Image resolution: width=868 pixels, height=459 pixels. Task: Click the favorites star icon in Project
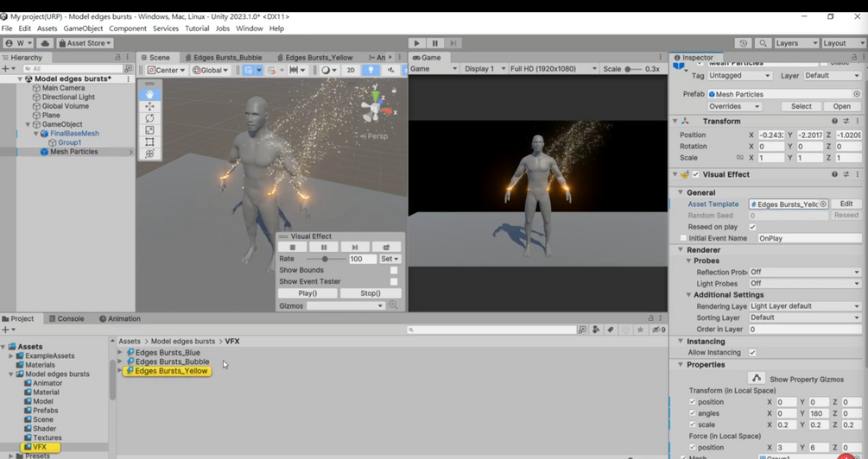(x=641, y=330)
